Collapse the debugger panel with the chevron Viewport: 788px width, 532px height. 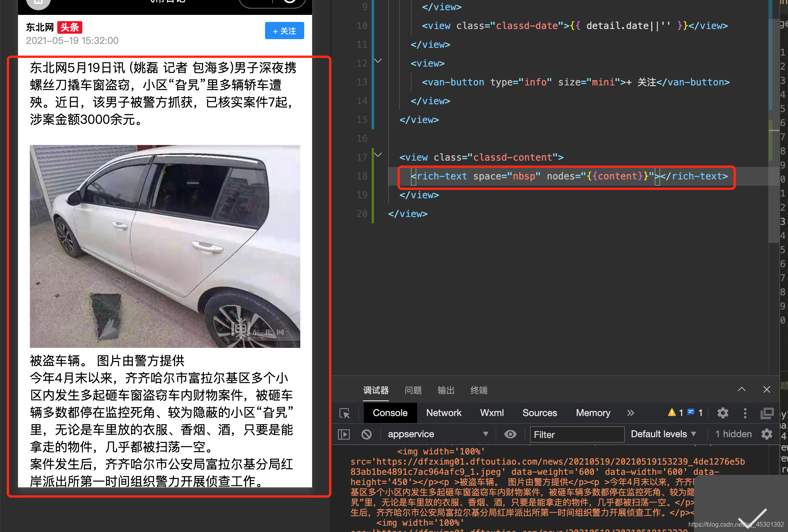(741, 389)
